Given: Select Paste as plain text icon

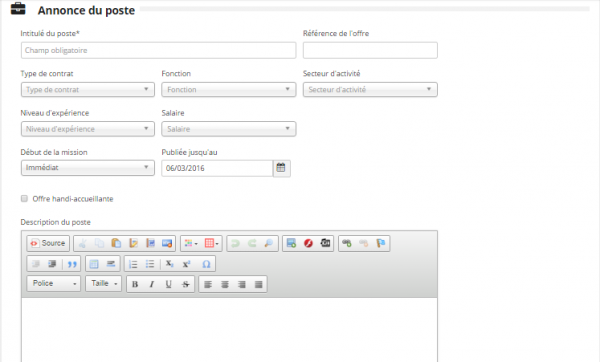Looking at the screenshot, I should click(133, 243).
